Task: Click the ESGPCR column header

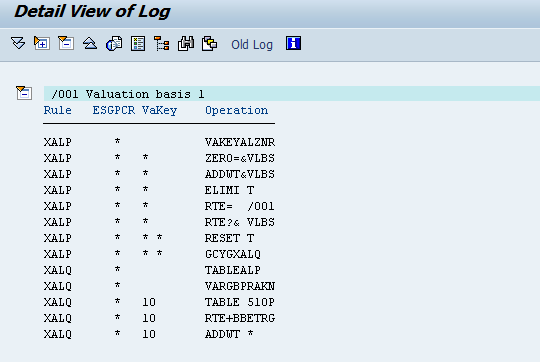Action: pos(114,110)
